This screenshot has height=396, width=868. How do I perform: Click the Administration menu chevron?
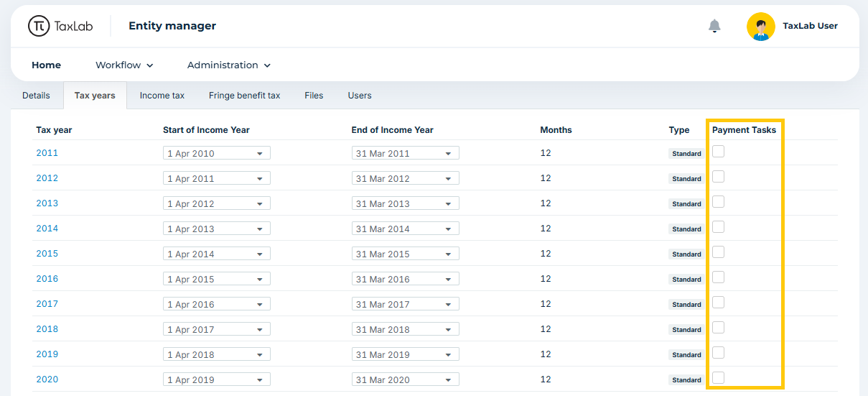(x=267, y=65)
